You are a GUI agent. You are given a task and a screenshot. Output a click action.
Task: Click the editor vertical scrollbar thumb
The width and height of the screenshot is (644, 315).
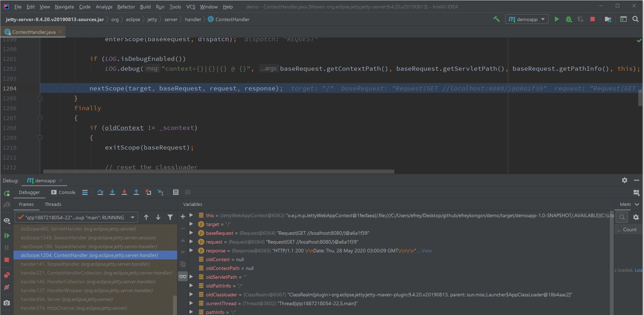[640, 98]
